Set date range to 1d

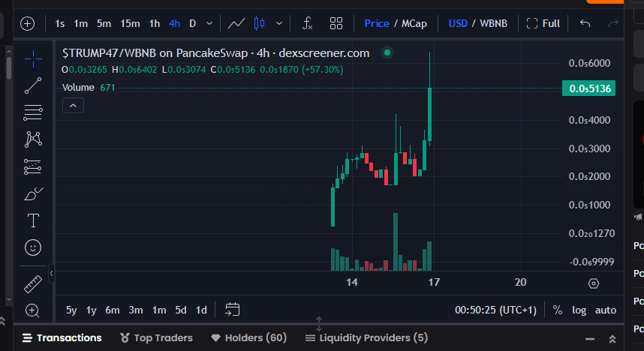click(x=201, y=310)
